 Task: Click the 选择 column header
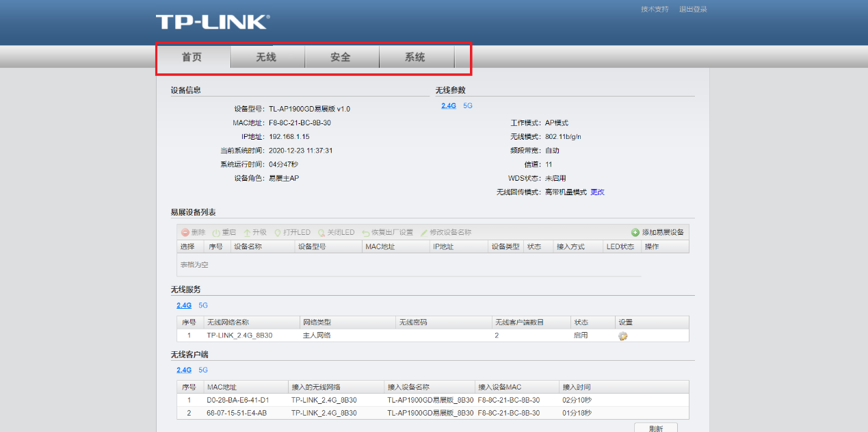point(191,246)
